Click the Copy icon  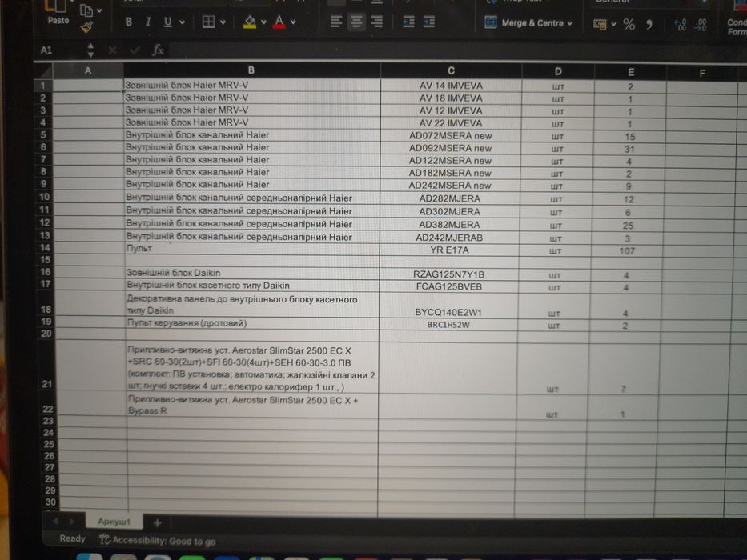point(86,10)
